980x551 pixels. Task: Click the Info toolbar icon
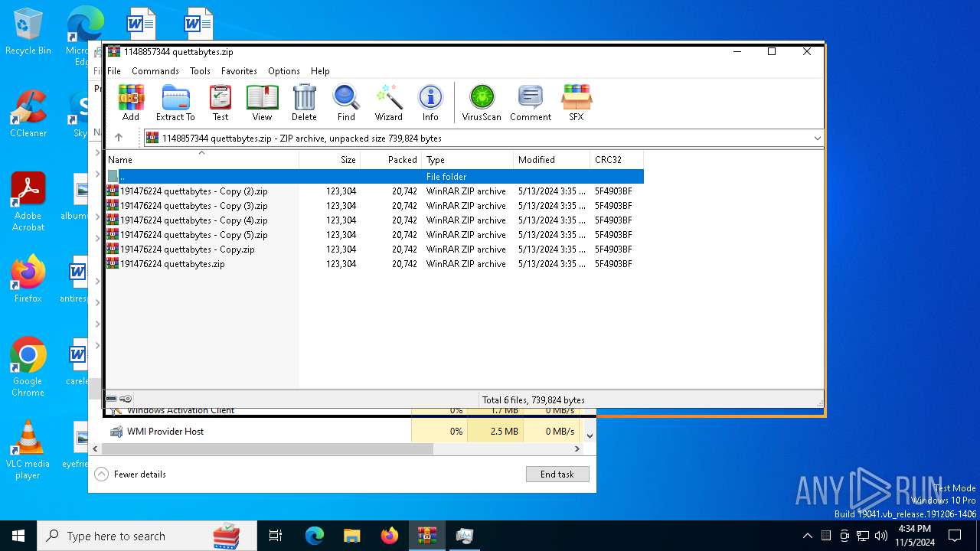coord(430,103)
